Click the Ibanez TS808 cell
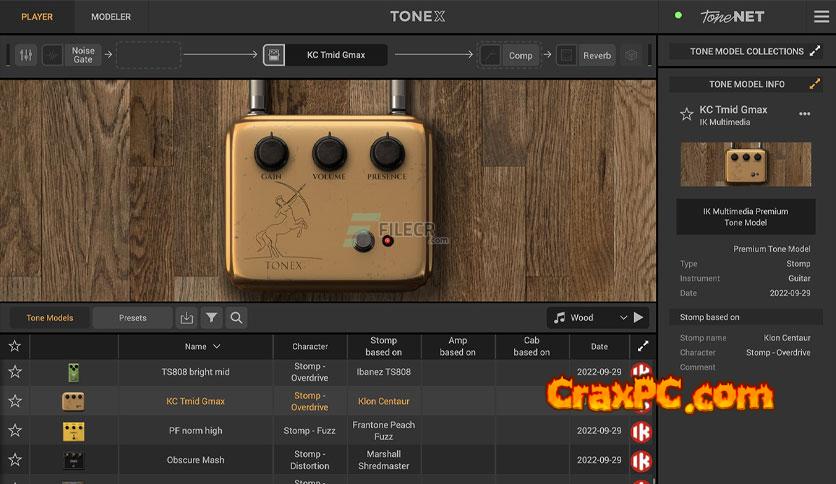The image size is (836, 484). coord(384,372)
